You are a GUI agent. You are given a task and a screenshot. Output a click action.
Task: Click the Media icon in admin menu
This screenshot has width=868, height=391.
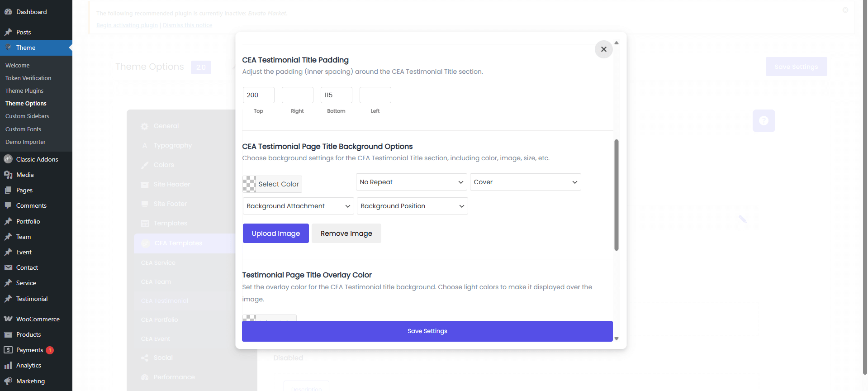pyautogui.click(x=8, y=175)
